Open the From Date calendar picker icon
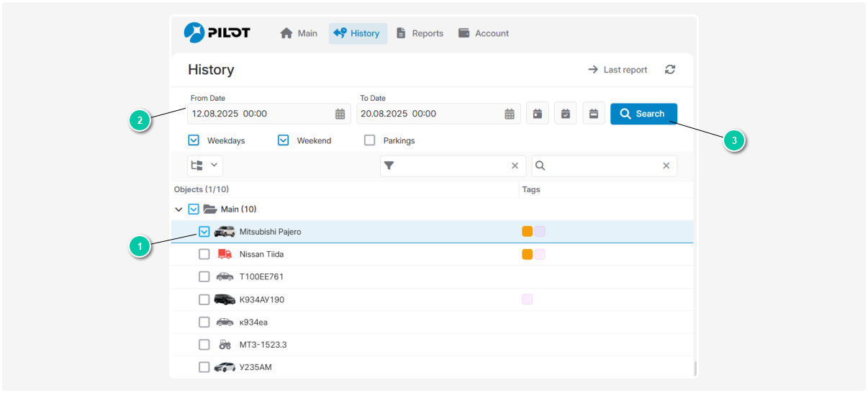868x393 pixels. click(x=340, y=114)
